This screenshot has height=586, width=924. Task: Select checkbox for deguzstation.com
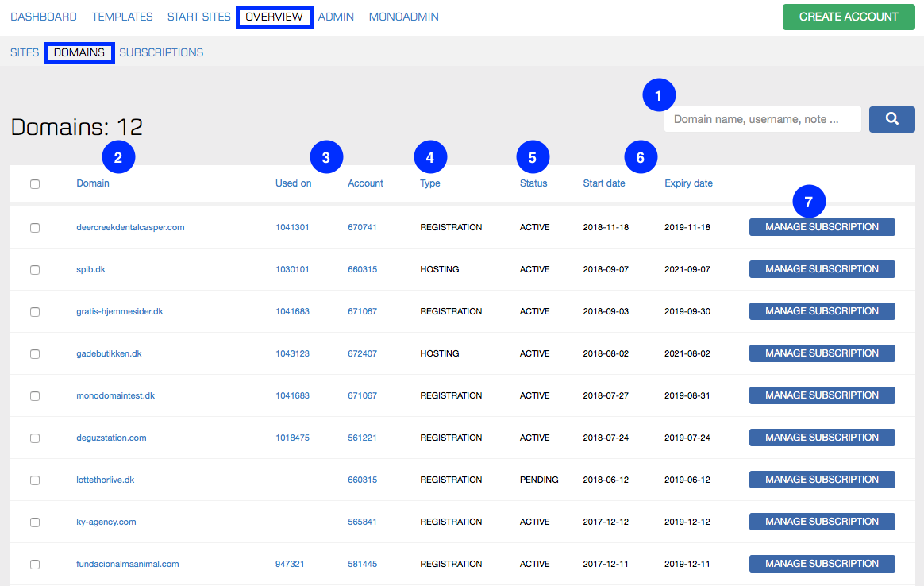pos(35,438)
